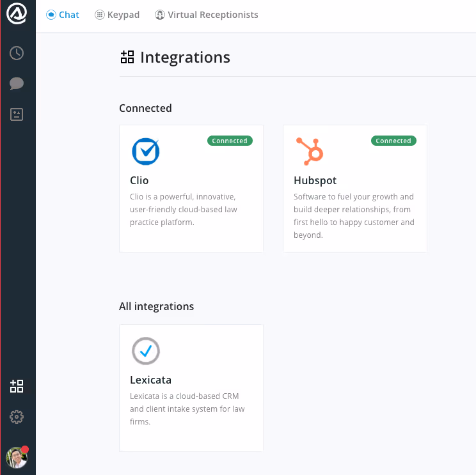The height and width of the screenshot is (475, 476).
Task: Click the Clio checkmark logo
Action: coord(146,152)
